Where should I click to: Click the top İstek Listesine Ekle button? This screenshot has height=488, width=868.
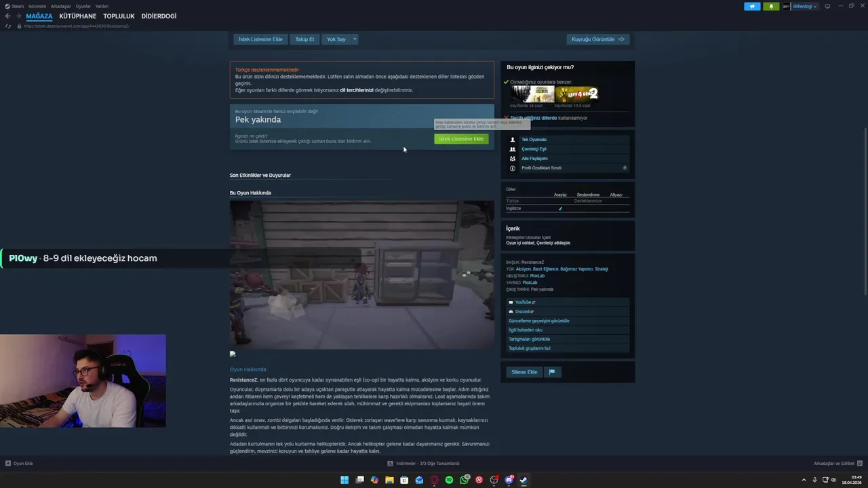click(x=260, y=39)
